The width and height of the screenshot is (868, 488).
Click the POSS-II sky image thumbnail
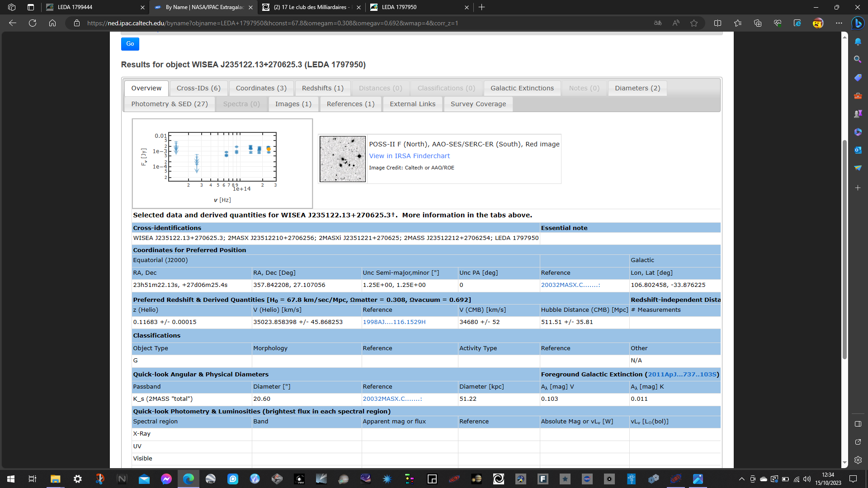tap(343, 159)
